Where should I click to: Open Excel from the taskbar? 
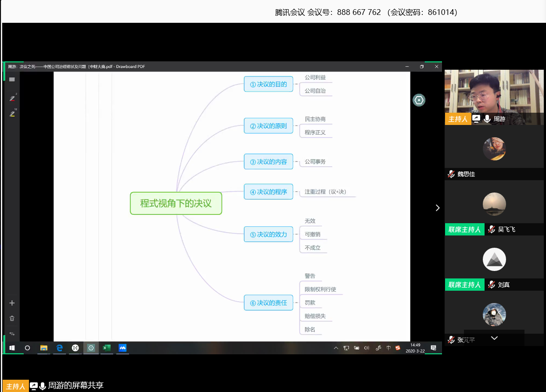pyautogui.click(x=106, y=348)
